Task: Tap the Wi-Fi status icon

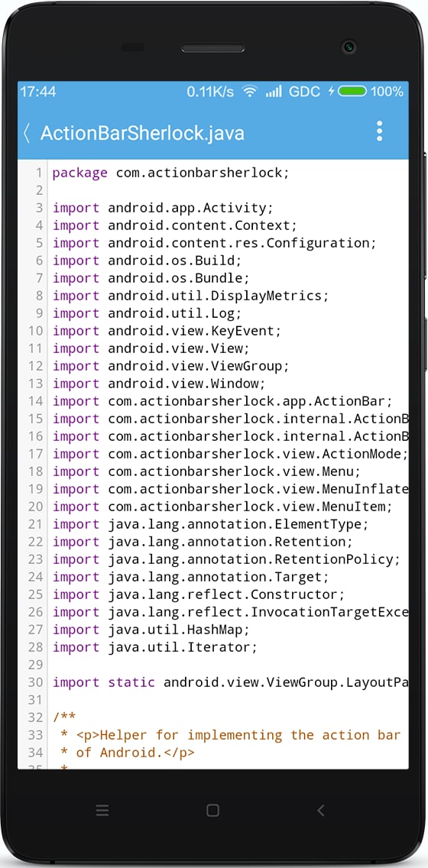Action: pos(250,92)
